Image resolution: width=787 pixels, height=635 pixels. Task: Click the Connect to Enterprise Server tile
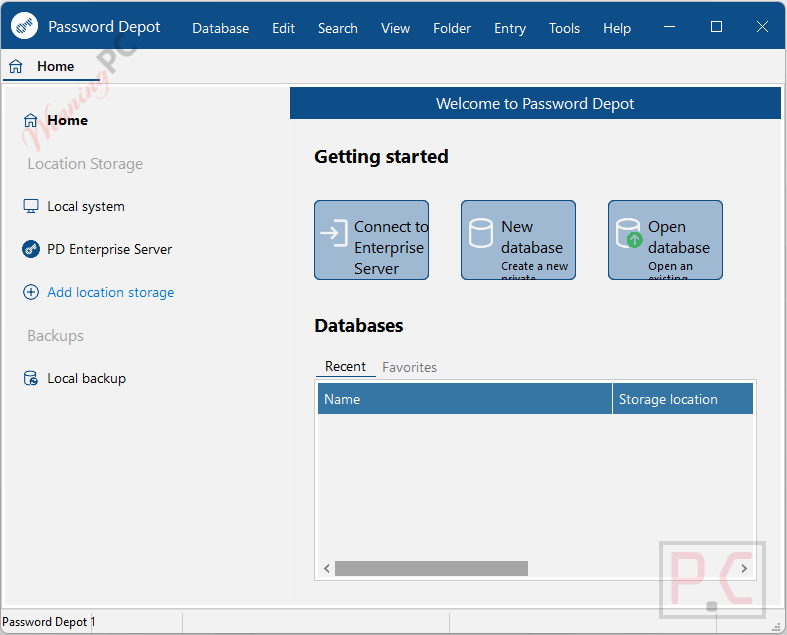coord(371,240)
